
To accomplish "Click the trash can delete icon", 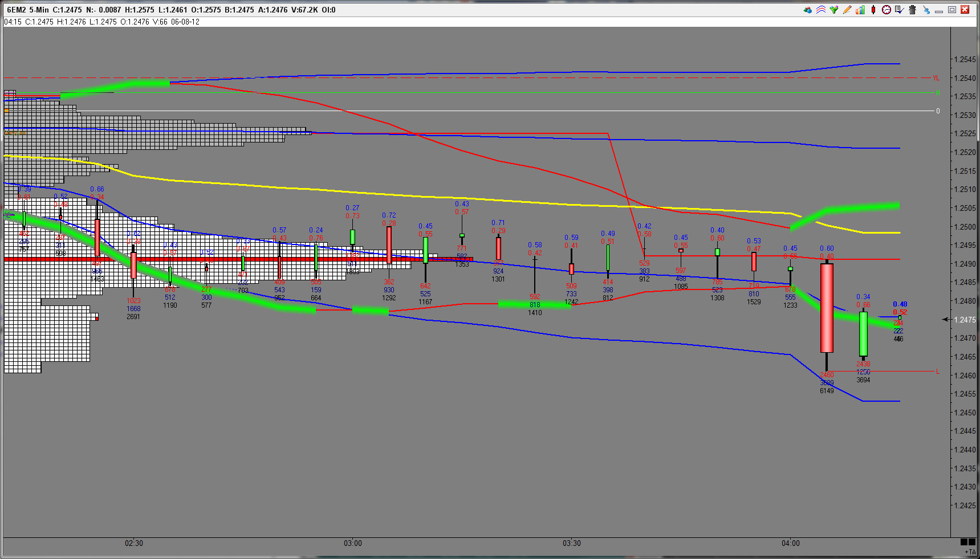I will pos(913,10).
